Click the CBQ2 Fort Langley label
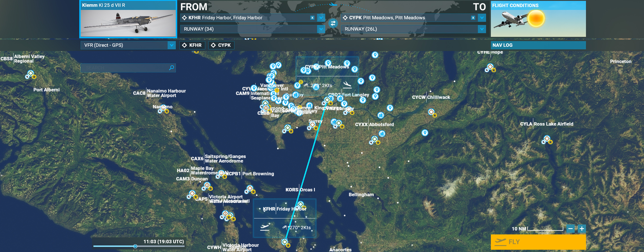This screenshot has height=252, width=644. point(348,95)
